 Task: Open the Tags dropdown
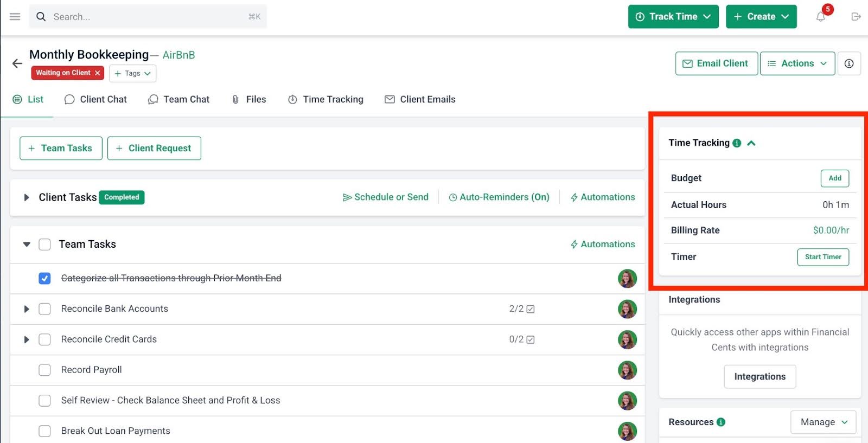tap(132, 73)
